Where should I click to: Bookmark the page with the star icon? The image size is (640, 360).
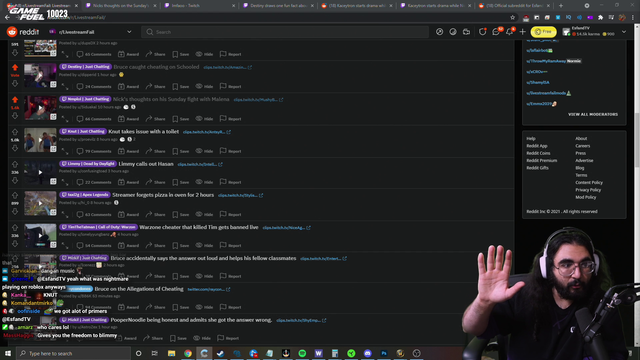tap(513, 18)
